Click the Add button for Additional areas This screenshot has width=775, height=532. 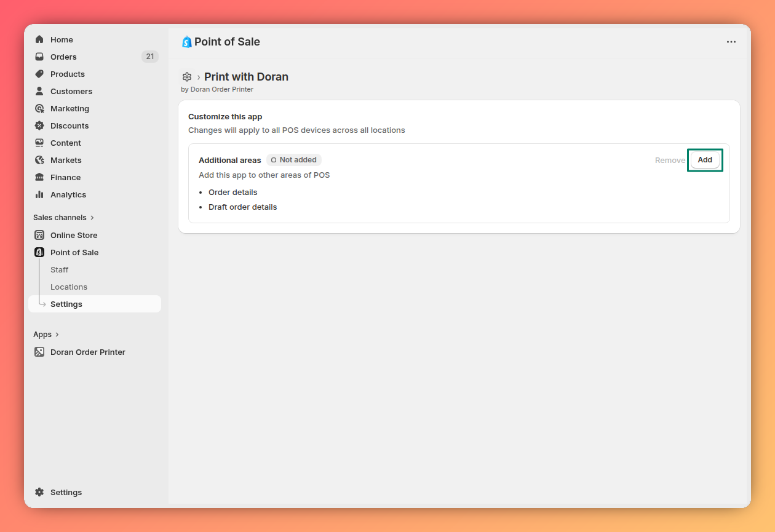(705, 160)
